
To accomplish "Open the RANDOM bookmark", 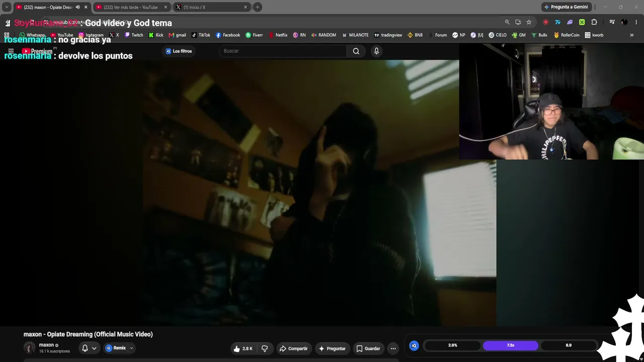I will [324, 35].
